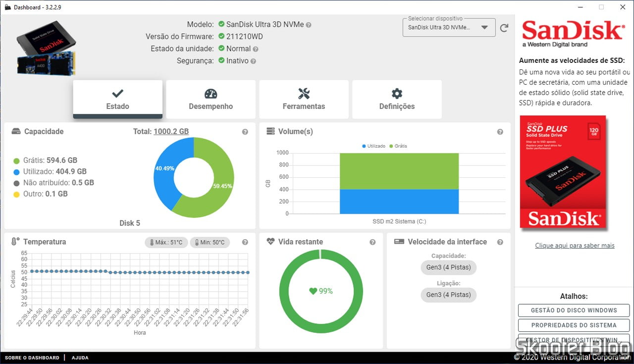Click the Ligação Gen3 (4 Pistas) badge

(x=448, y=295)
